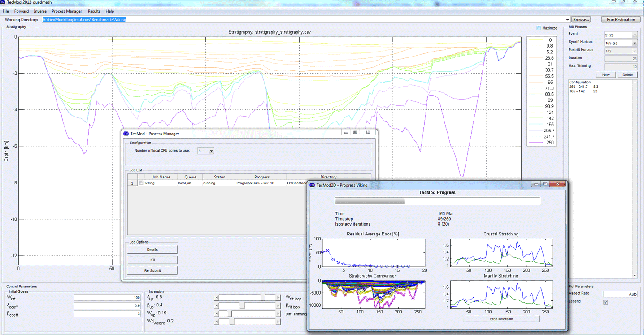
Task: Uncheck the Legend checkbox in Plot Parameters
Action: (x=605, y=302)
